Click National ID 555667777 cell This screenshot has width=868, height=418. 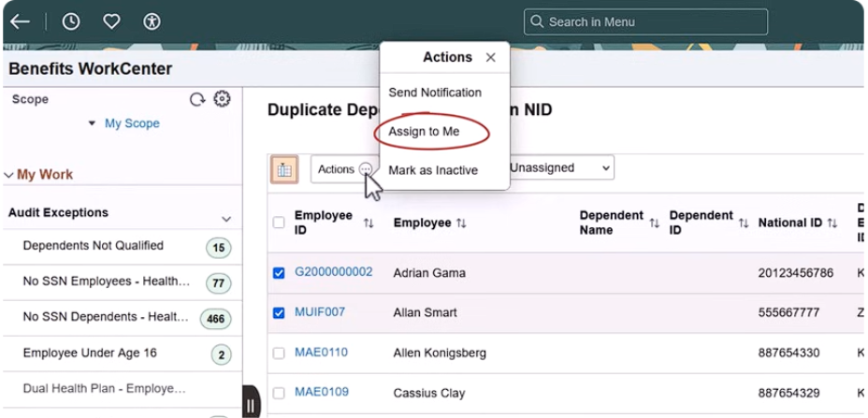coord(788,313)
